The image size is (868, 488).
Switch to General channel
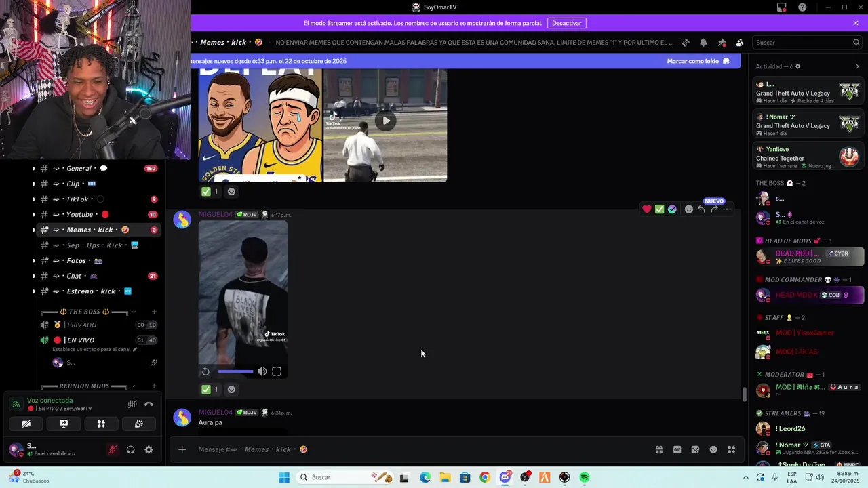(x=99, y=168)
